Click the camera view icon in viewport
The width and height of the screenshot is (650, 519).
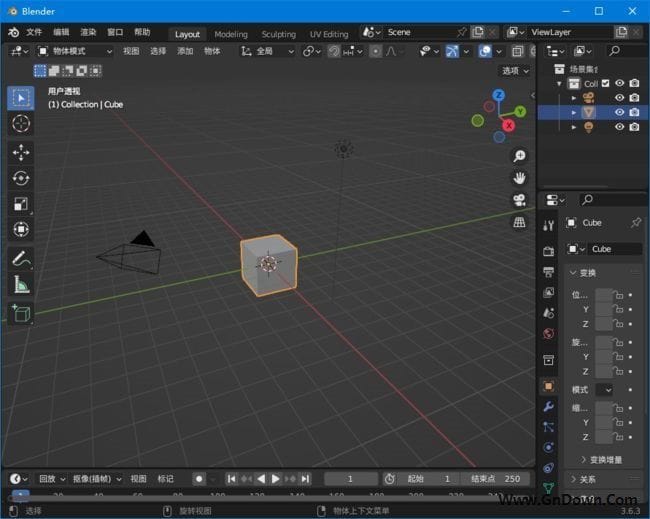click(x=520, y=200)
